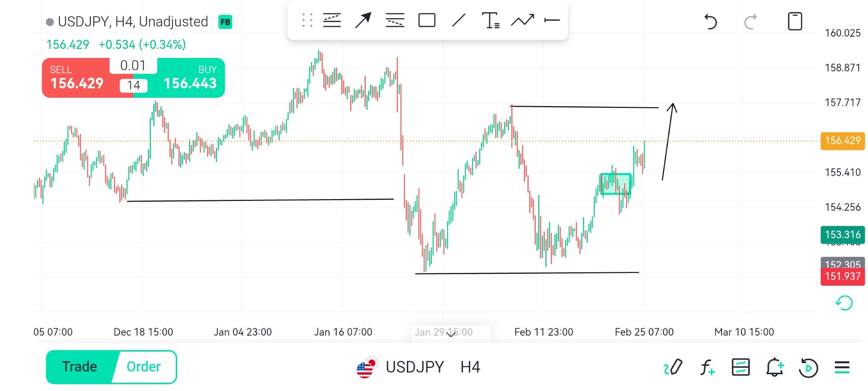Screen dimensions: 868x391
Task: Open the indicators function icon
Action: [707, 367]
